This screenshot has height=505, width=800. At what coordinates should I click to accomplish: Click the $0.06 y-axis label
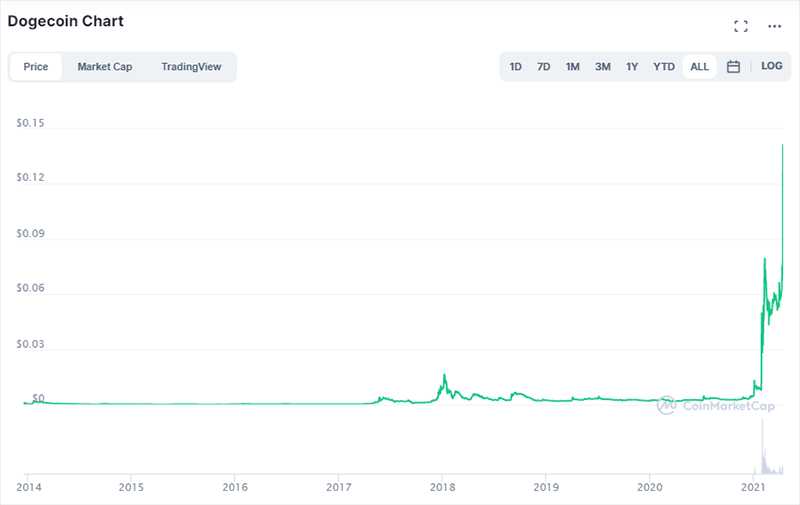[30, 288]
